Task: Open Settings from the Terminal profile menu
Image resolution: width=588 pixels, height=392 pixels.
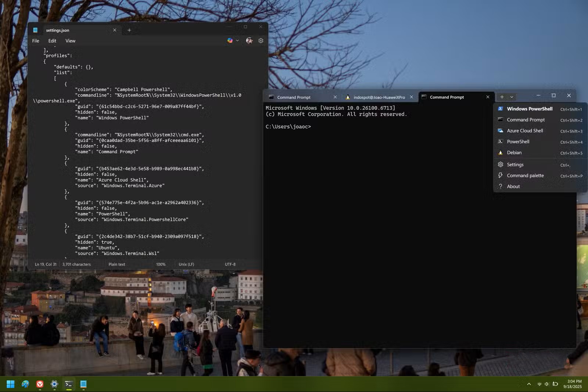Action: (x=515, y=164)
